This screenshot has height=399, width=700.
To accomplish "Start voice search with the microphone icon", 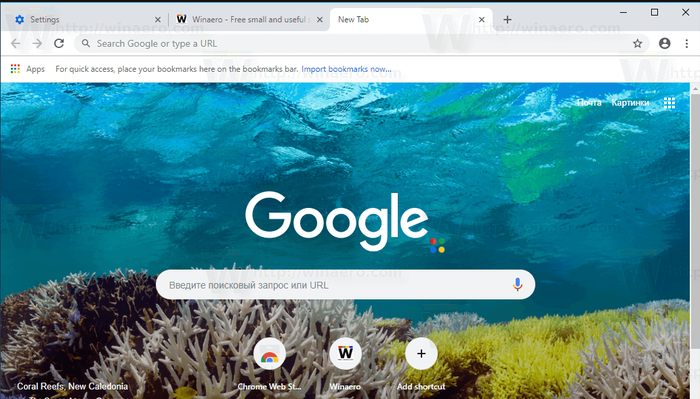I will pos(517,284).
